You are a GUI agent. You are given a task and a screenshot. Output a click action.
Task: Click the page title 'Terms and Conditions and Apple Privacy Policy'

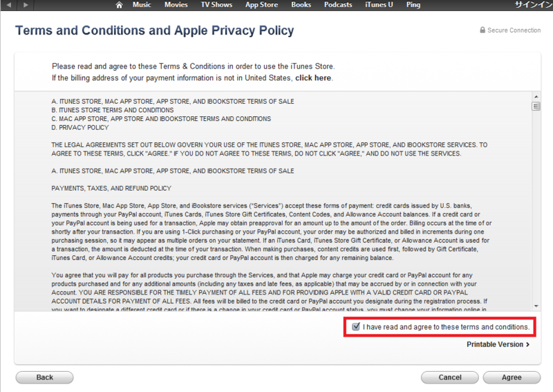[154, 30]
